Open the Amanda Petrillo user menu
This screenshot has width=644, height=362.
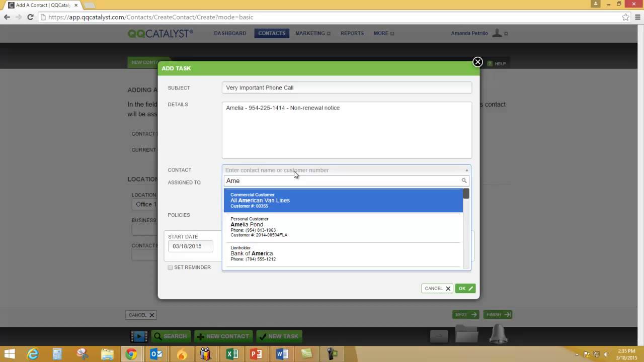click(469, 33)
